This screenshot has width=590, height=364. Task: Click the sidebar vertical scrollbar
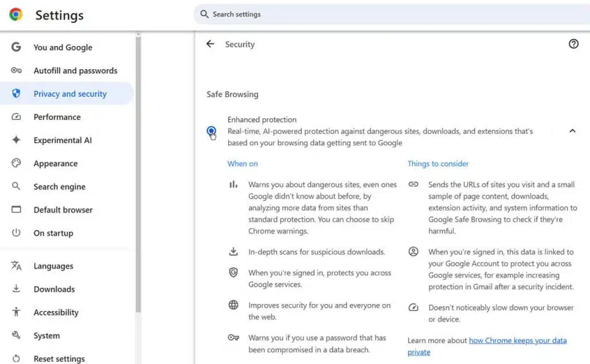click(x=138, y=174)
